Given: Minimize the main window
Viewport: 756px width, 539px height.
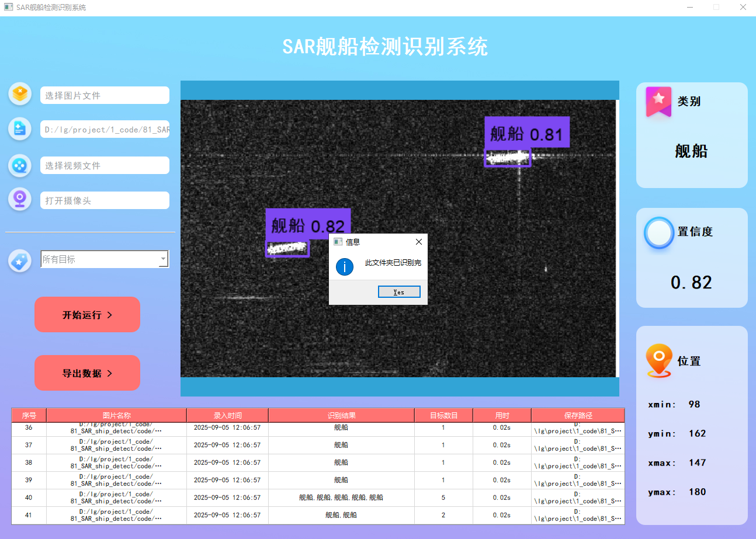Looking at the screenshot, I should point(690,8).
